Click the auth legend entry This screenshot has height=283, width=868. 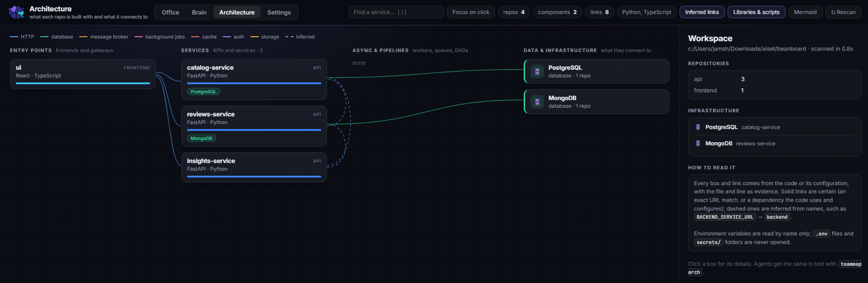tap(233, 37)
